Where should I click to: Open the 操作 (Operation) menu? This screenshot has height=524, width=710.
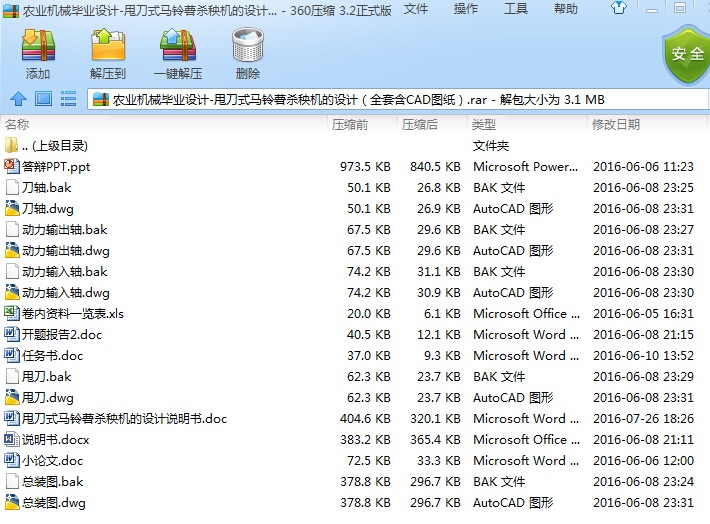click(x=465, y=9)
